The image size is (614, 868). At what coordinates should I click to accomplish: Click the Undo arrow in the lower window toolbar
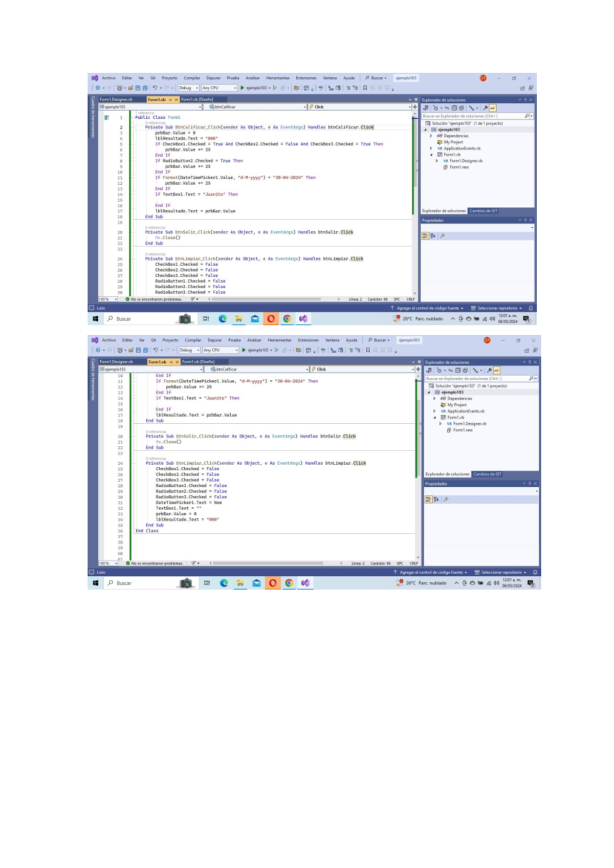[x=156, y=350]
